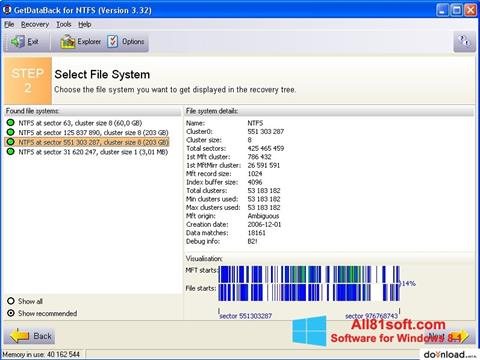480x360 pixels.
Task: Select NTFS at sector 125 837 890 entry
Action: [x=93, y=132]
